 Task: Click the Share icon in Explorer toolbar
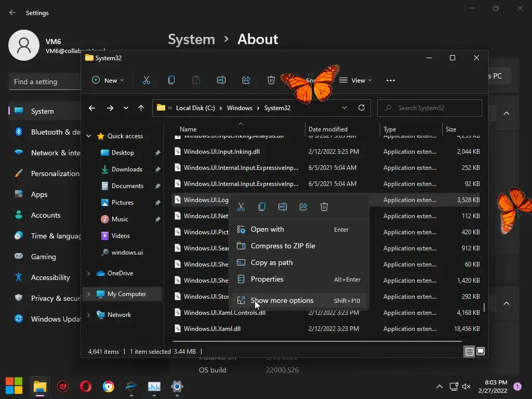tap(246, 81)
